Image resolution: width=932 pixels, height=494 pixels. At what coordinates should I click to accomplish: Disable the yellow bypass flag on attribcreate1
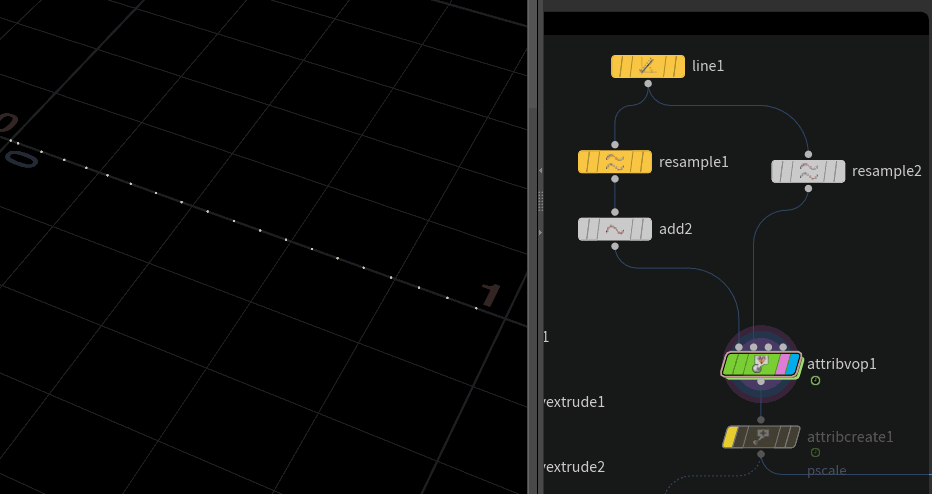point(731,437)
